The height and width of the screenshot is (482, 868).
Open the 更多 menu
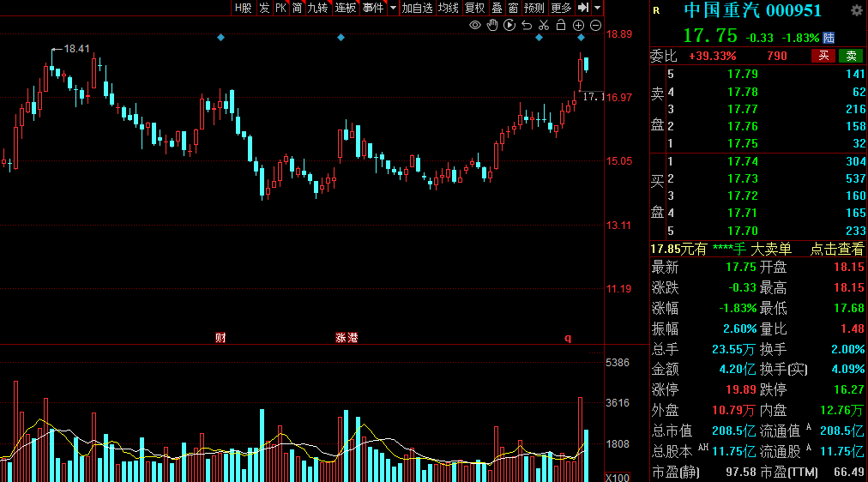click(x=561, y=8)
